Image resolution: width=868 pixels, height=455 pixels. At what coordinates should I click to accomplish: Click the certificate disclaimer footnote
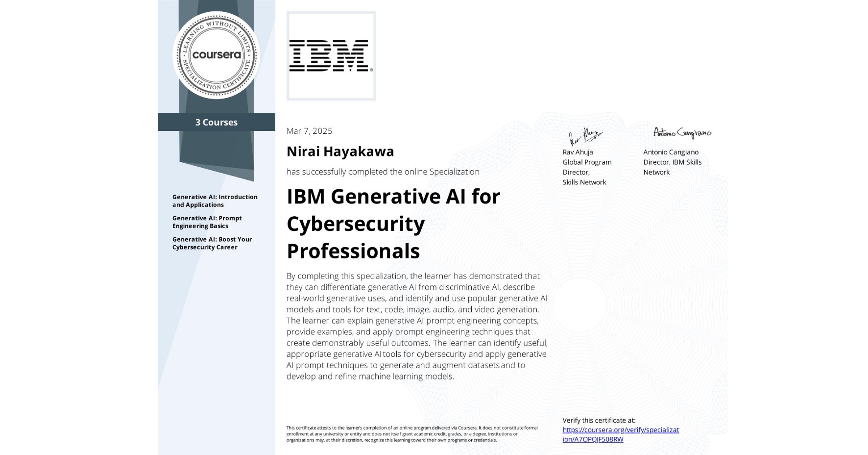[x=412, y=434]
